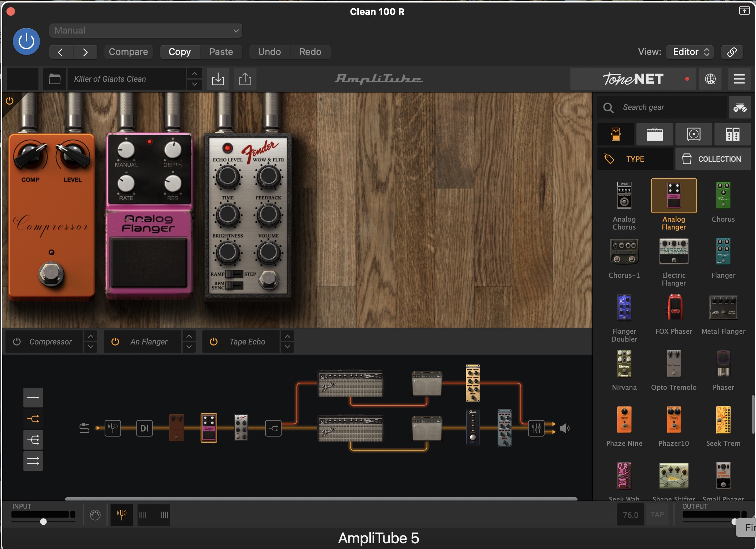Image resolution: width=756 pixels, height=549 pixels.
Task: Open the Manual preset dropdown
Action: (x=146, y=31)
